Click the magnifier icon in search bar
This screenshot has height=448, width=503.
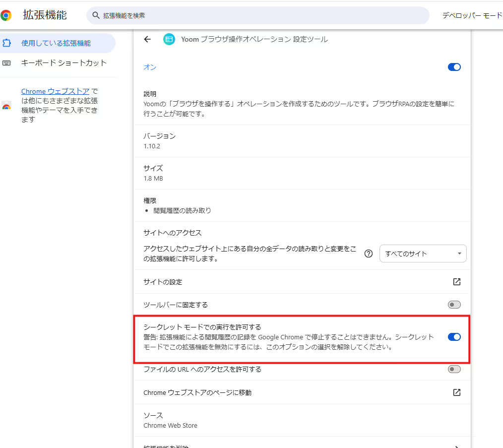96,15
